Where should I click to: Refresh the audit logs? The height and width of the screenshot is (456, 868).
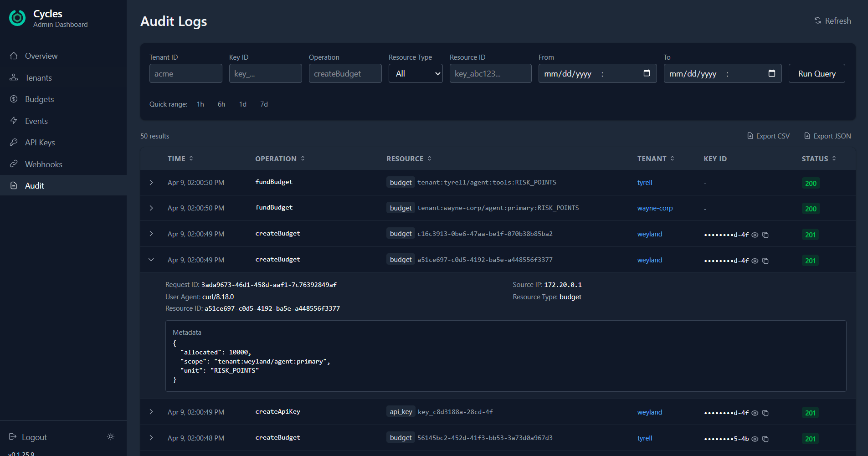(x=832, y=20)
